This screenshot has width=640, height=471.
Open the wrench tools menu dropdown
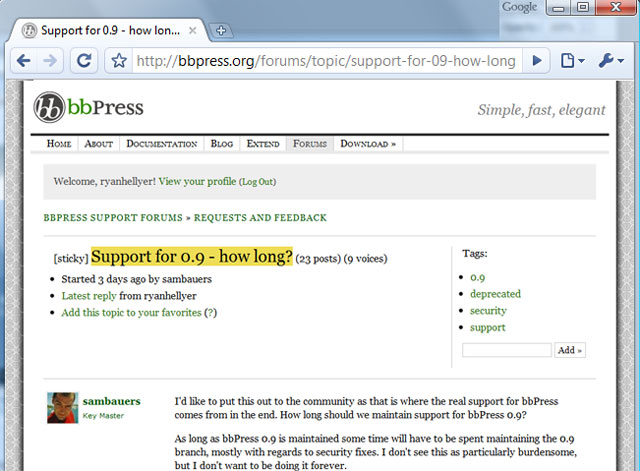pyautogui.click(x=611, y=61)
